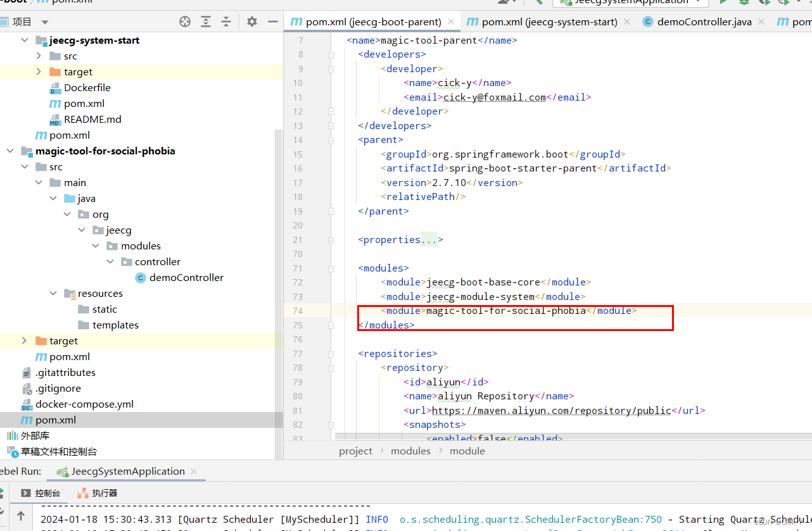Collapse the resources folder node
The width and height of the screenshot is (812, 531).
click(x=53, y=293)
